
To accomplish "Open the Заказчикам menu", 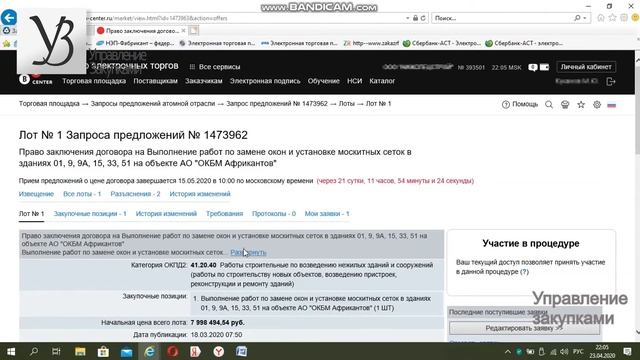I will pyautogui.click(x=204, y=81).
